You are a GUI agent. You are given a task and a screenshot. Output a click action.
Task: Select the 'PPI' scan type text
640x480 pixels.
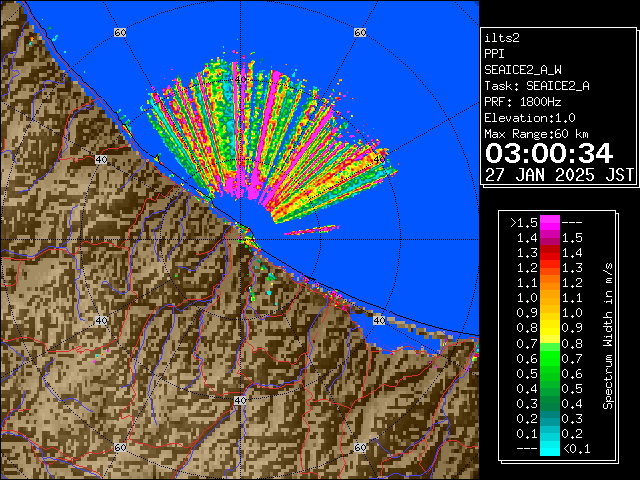tap(494, 54)
